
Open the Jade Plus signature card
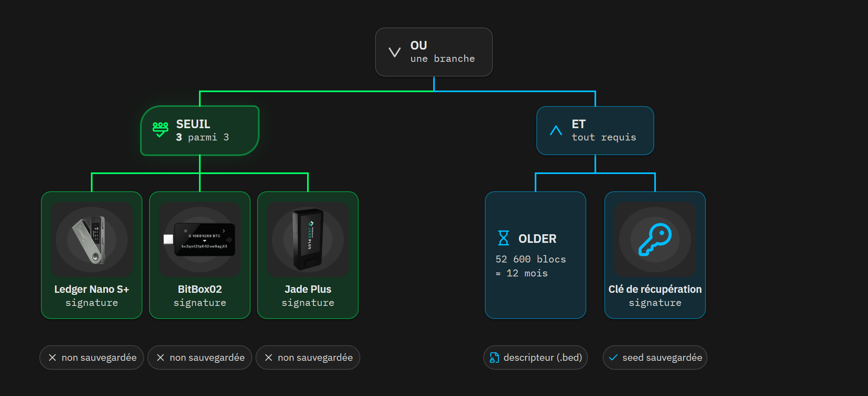(308, 255)
